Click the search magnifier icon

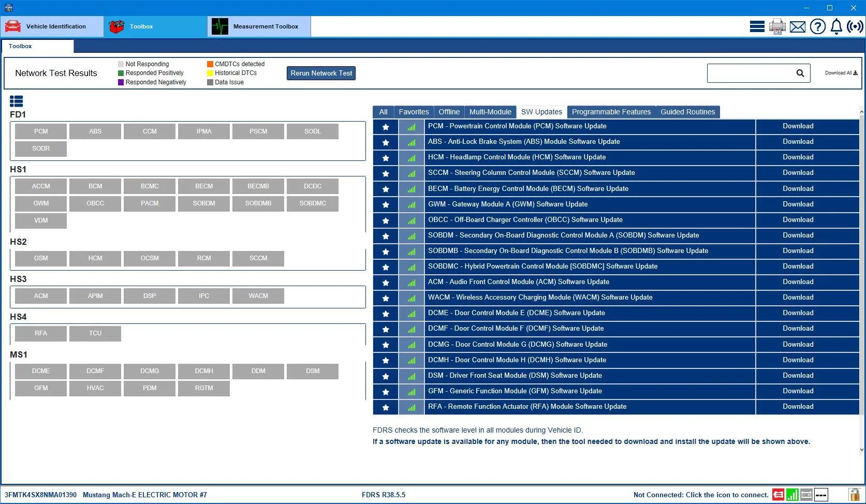(x=800, y=73)
